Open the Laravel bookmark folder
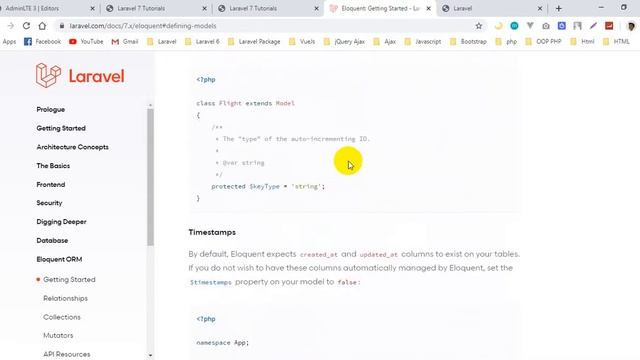Screen dimensions: 640x360 pyautogui.click(x=162, y=41)
